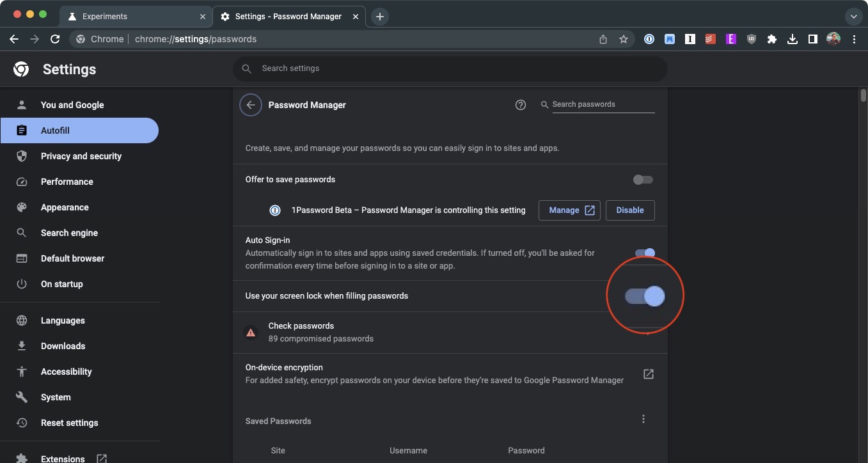Go to Privacy and security section
The image size is (868, 463).
click(x=81, y=156)
